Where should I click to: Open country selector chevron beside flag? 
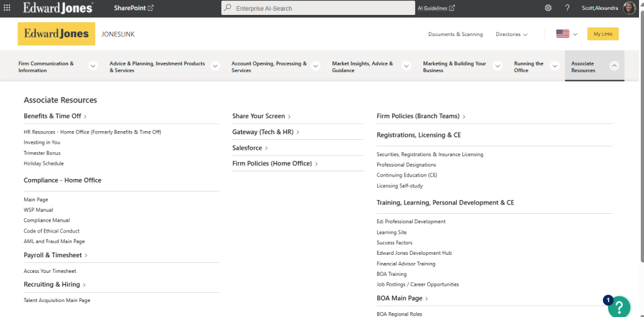tap(575, 34)
